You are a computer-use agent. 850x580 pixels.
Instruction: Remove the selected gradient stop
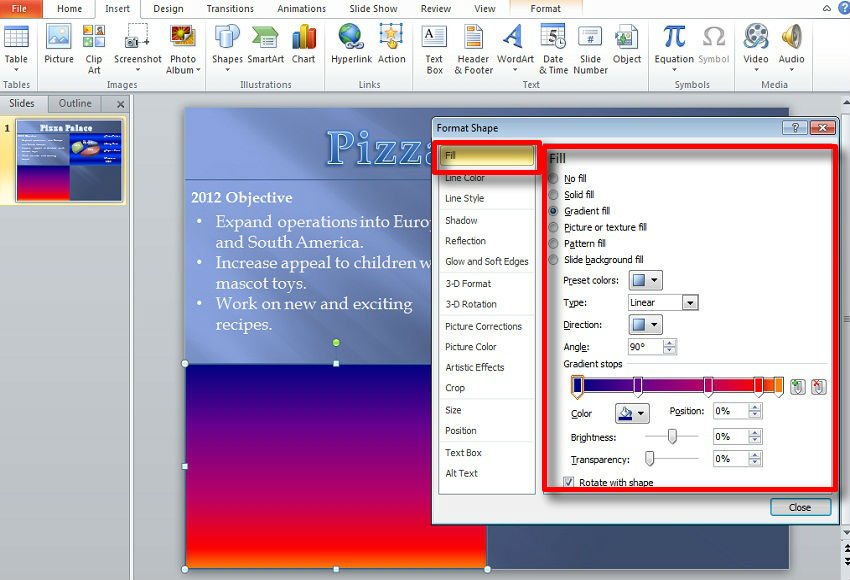pyautogui.click(x=819, y=387)
